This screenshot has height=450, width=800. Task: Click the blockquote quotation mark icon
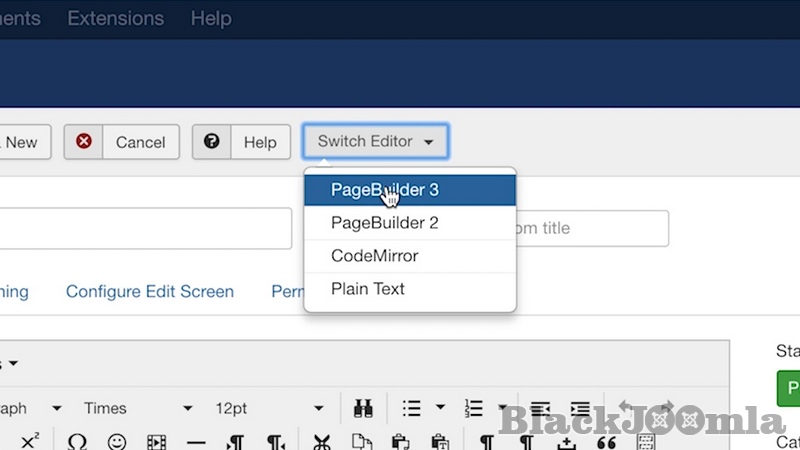pyautogui.click(x=606, y=441)
